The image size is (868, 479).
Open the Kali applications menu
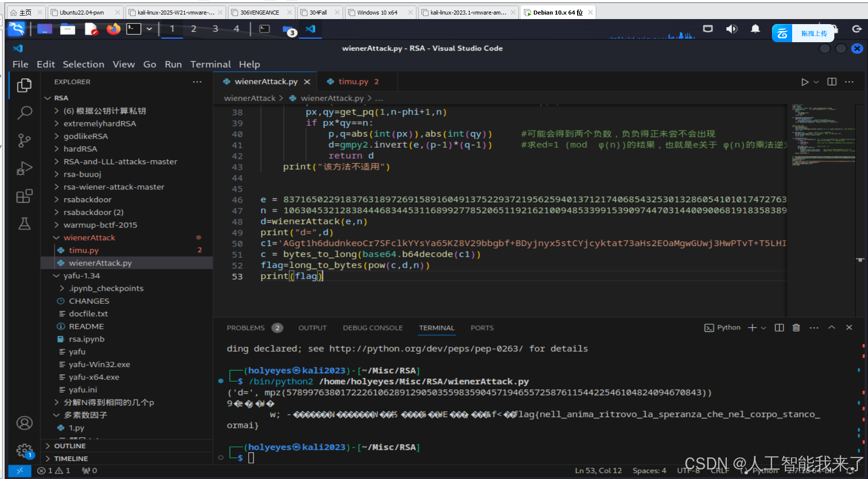click(17, 29)
